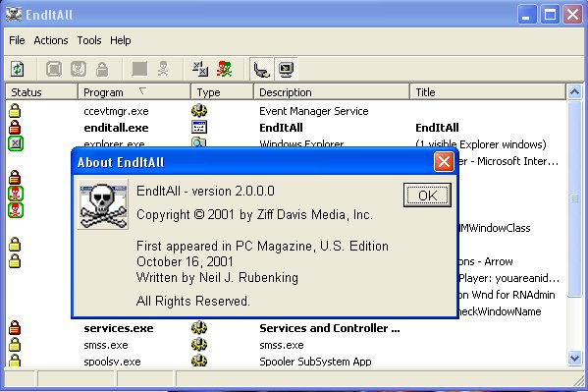Image resolution: width=588 pixels, height=392 pixels.
Task: Click the yellow lock status of ccevtmgr.exe
Action: tap(15, 111)
